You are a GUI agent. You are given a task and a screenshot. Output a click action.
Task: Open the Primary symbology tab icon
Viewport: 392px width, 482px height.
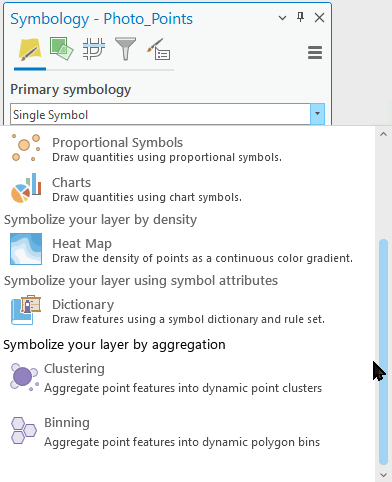click(x=30, y=50)
